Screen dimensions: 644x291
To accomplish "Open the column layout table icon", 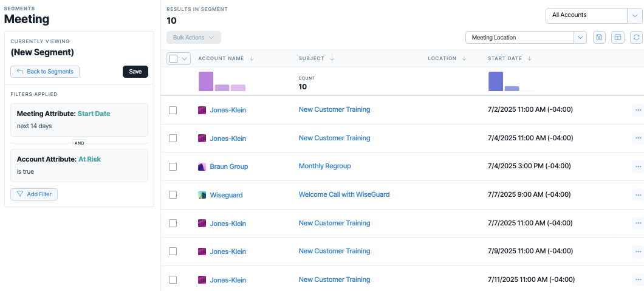I will coord(617,37).
